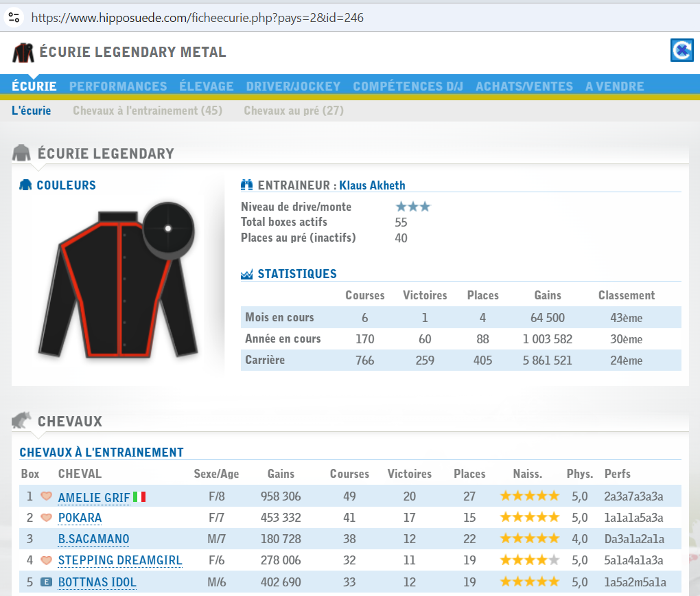
Task: Click Pokara gains 453 332
Action: (x=281, y=517)
